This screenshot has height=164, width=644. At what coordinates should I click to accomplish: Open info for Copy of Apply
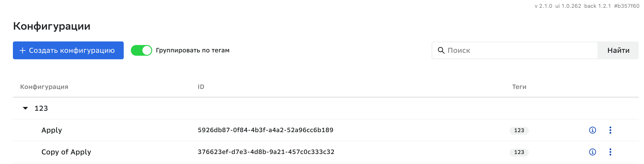(x=592, y=152)
